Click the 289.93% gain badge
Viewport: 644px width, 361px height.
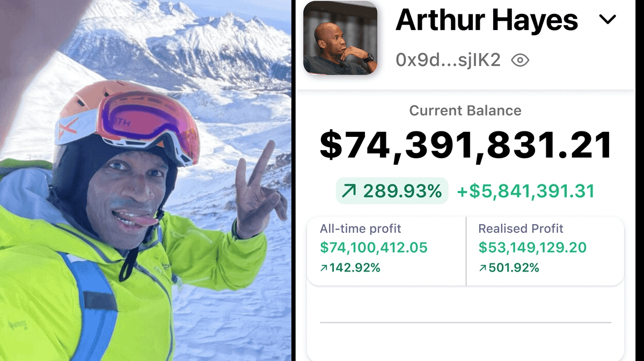(x=392, y=190)
